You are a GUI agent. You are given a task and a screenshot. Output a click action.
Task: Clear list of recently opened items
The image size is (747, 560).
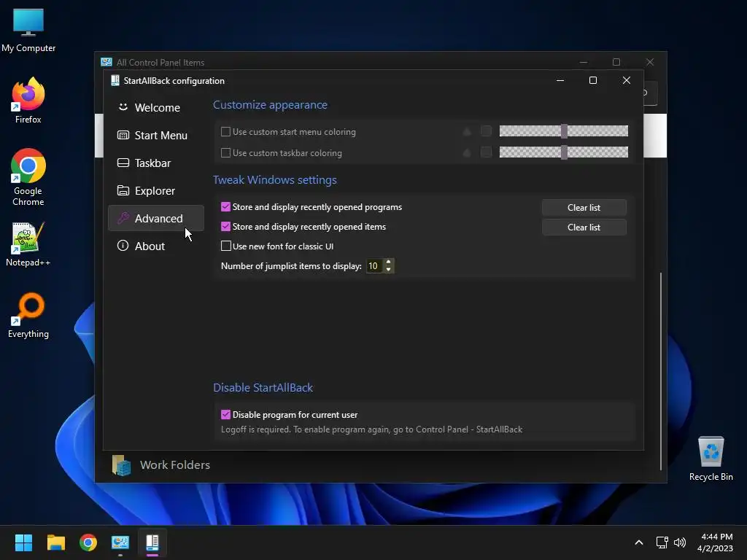click(584, 227)
